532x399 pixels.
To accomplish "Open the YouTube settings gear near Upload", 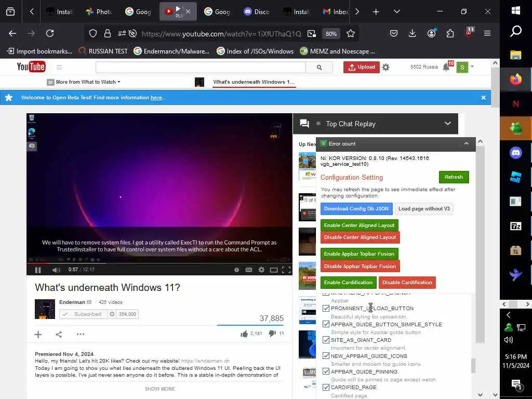I will point(386,67).
